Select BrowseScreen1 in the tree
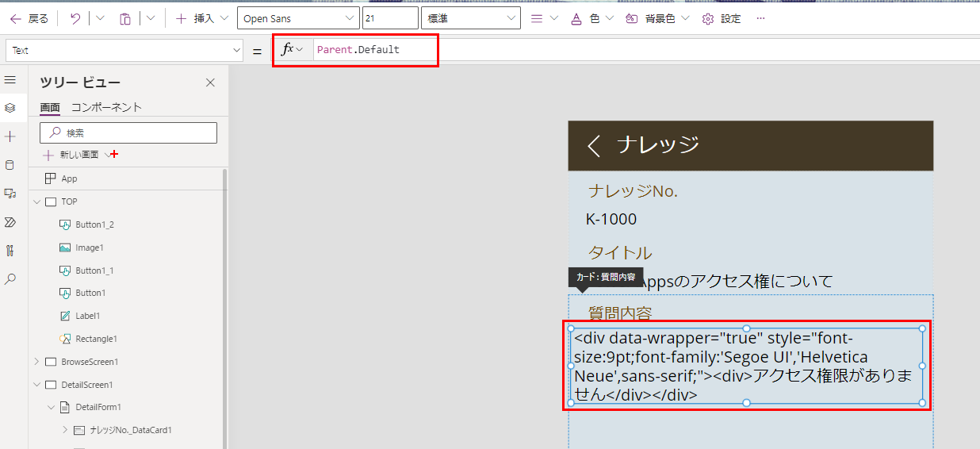This screenshot has width=980, height=449. [90, 362]
